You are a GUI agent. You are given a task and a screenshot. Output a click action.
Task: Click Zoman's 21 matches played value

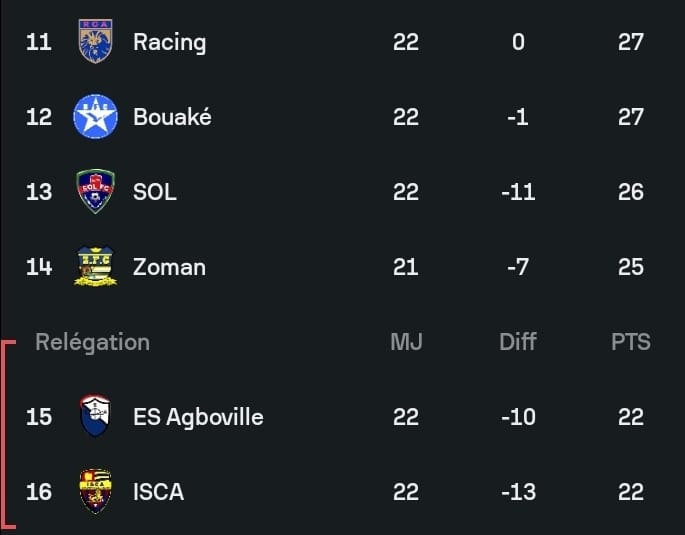tap(406, 267)
